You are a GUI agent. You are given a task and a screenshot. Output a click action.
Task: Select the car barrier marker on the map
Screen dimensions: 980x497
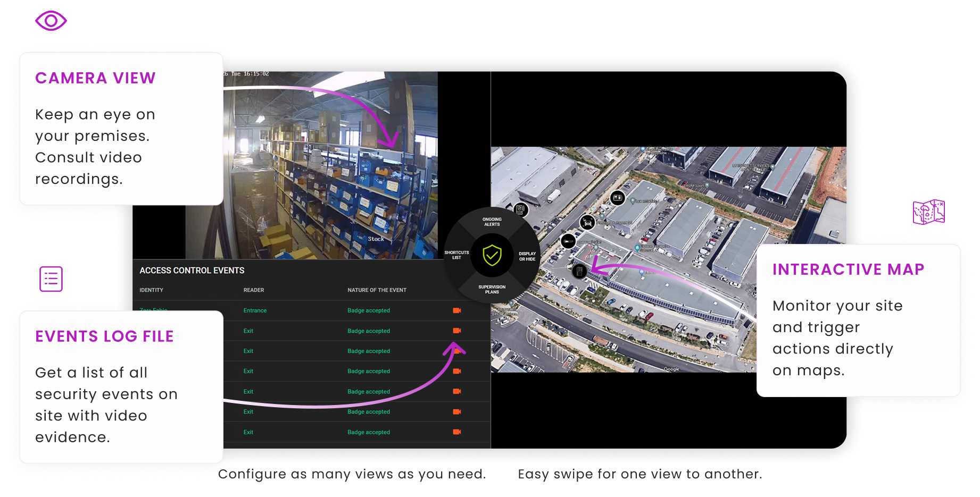click(587, 222)
